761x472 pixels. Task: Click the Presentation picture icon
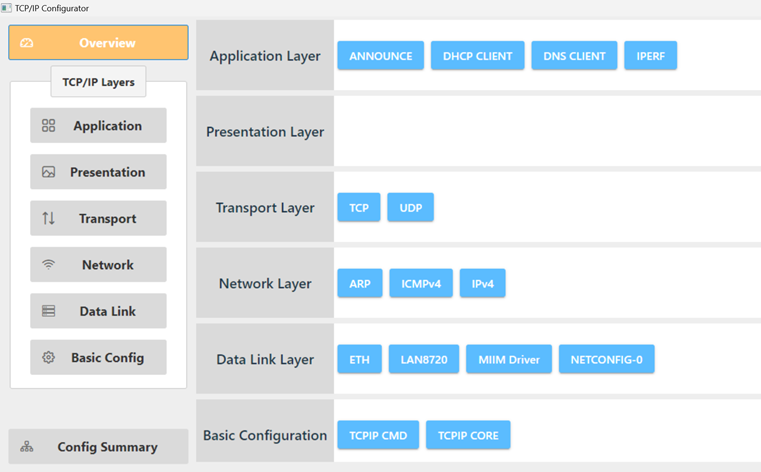(49, 172)
